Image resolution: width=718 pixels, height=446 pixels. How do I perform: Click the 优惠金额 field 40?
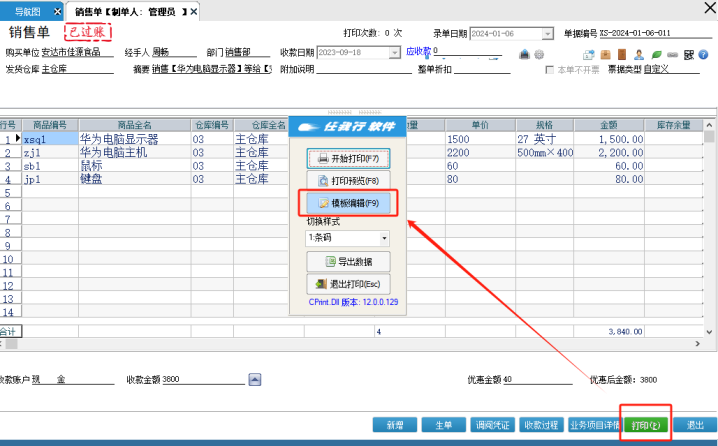point(538,380)
